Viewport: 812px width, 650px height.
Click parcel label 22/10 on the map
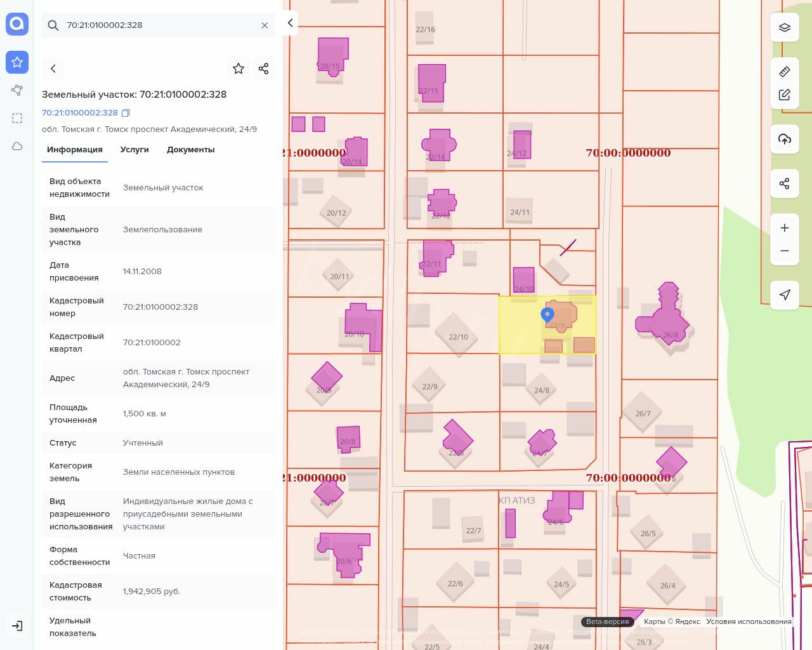(458, 337)
